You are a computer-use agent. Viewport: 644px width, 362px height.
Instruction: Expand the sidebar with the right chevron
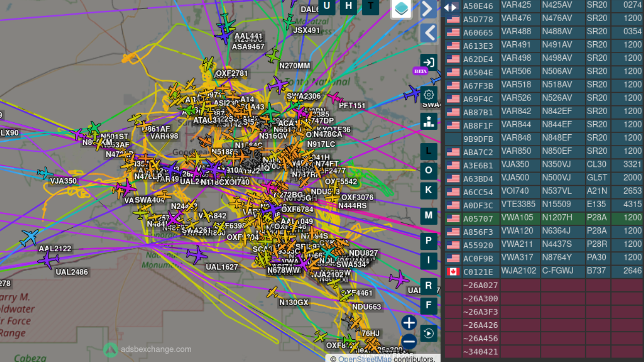pos(428,9)
